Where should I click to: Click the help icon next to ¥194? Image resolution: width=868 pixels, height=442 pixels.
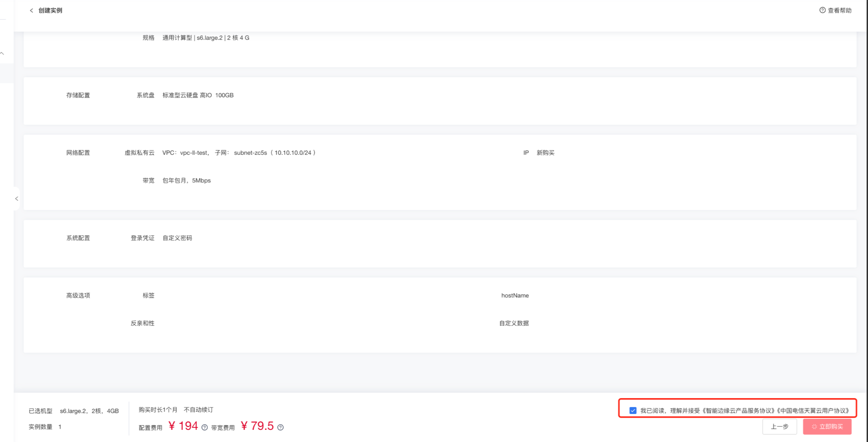tap(204, 427)
